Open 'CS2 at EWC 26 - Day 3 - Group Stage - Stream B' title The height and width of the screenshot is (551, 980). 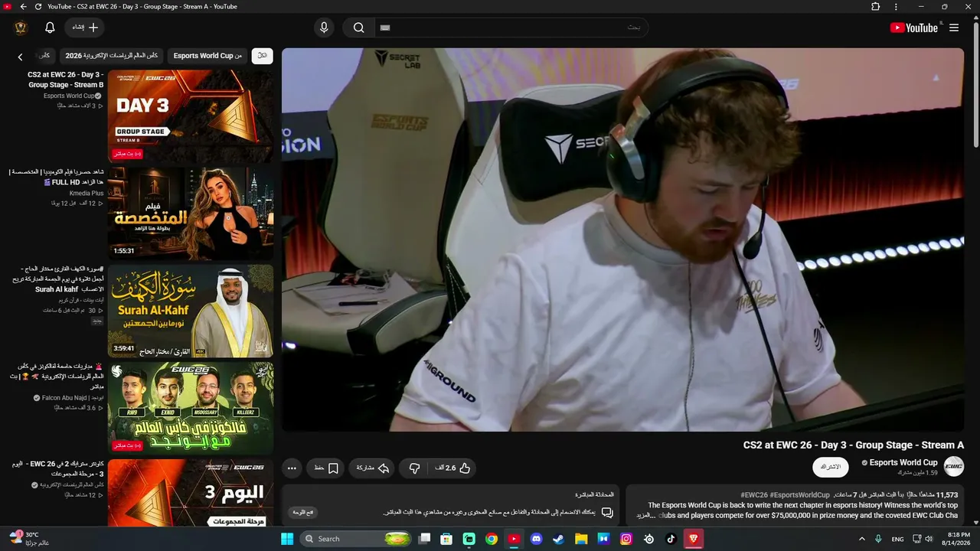click(66, 80)
